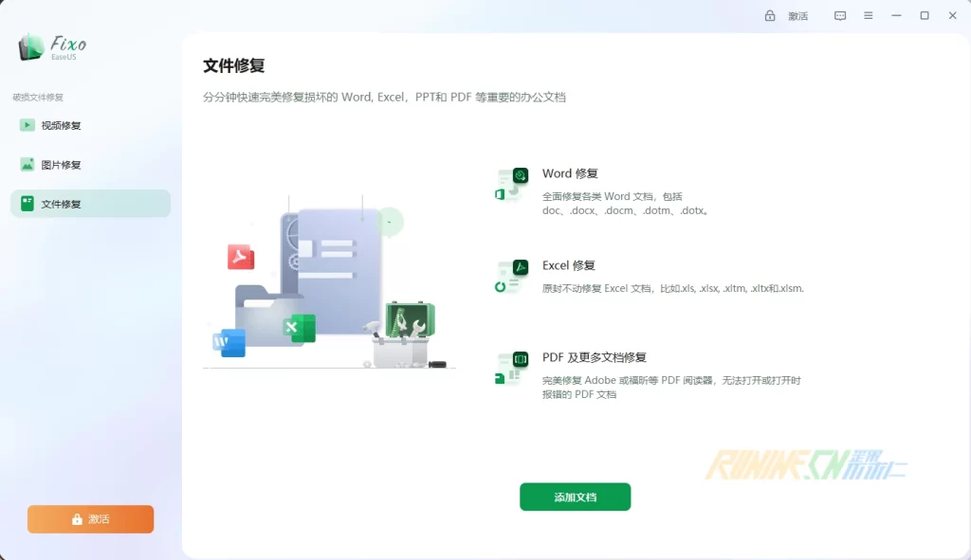
Task: Maximize the Fixo window
Action: click(x=924, y=16)
